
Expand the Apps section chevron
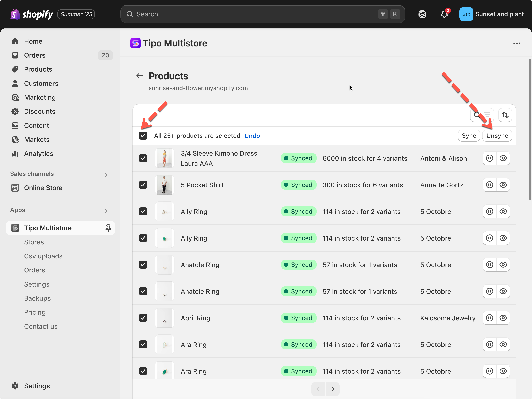(106, 211)
